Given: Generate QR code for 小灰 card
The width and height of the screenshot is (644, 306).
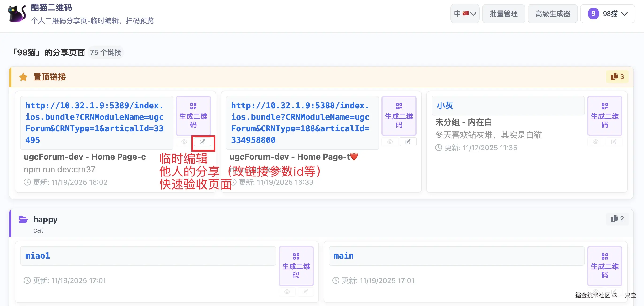Looking at the screenshot, I should pos(604,116).
